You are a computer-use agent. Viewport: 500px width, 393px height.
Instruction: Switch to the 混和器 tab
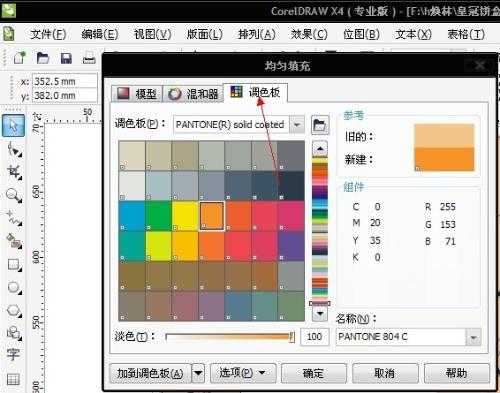coord(193,94)
